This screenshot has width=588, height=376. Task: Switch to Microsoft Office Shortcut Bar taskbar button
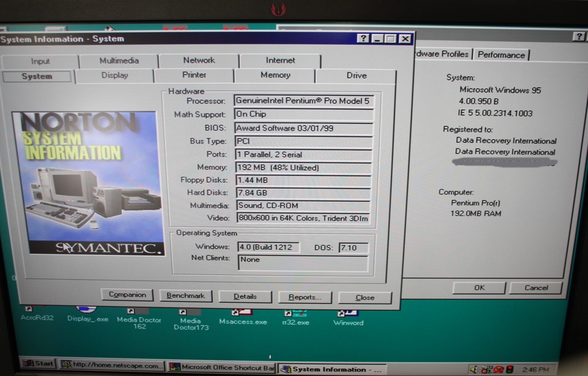[x=221, y=367]
